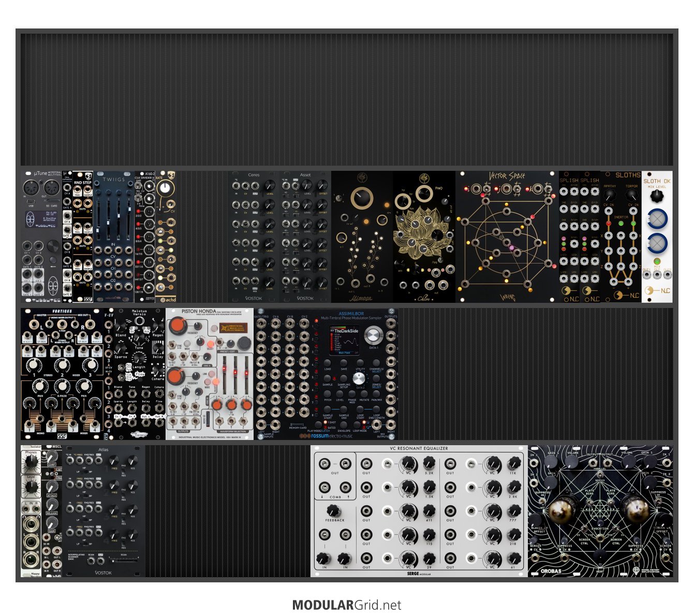This screenshot has width=694, height=616.
Task: Click the Blend knob on Melotus Versio
Action: pos(121,325)
